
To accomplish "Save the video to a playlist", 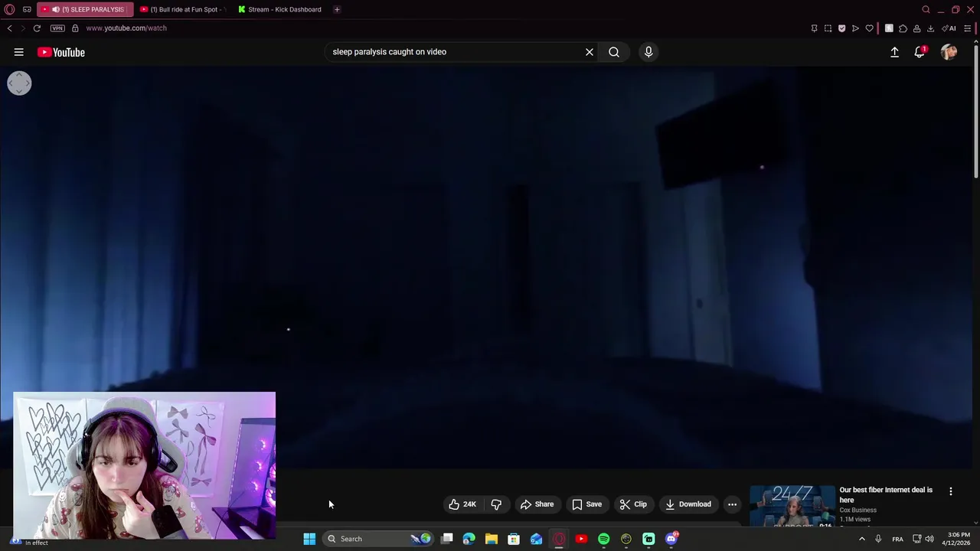I will (x=586, y=504).
